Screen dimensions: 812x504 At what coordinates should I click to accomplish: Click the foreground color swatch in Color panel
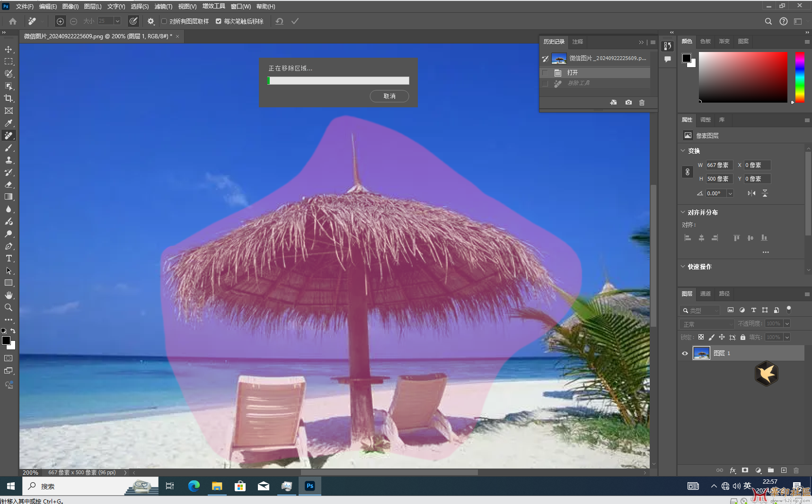[686, 58]
